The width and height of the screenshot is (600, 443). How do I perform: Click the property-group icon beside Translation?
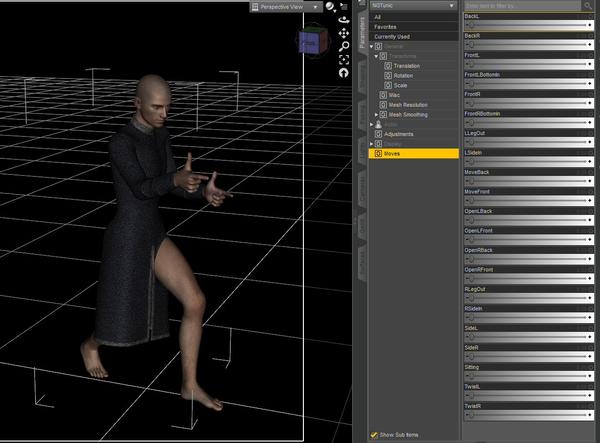click(388, 66)
